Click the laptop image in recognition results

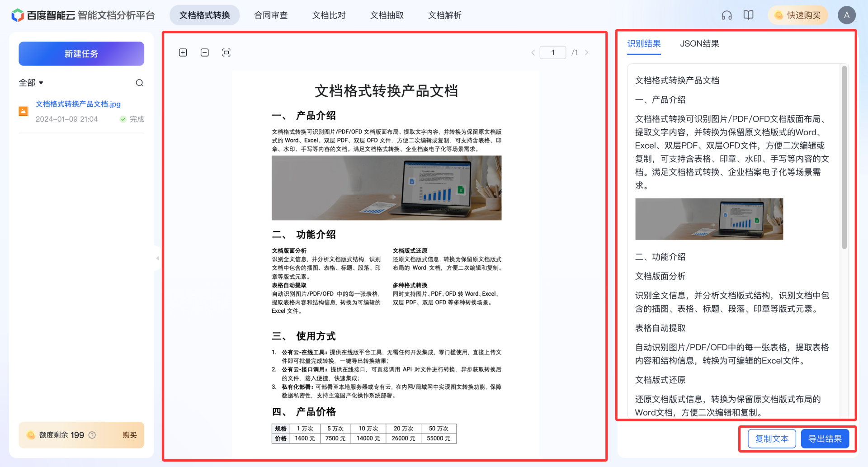709,219
